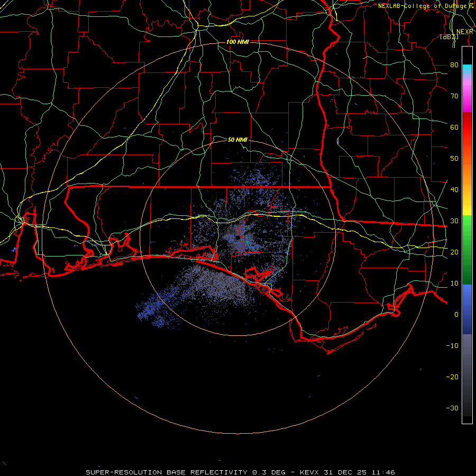Click the -20 value on dBZ scale
The height and width of the screenshot is (476, 476).
tap(452, 377)
